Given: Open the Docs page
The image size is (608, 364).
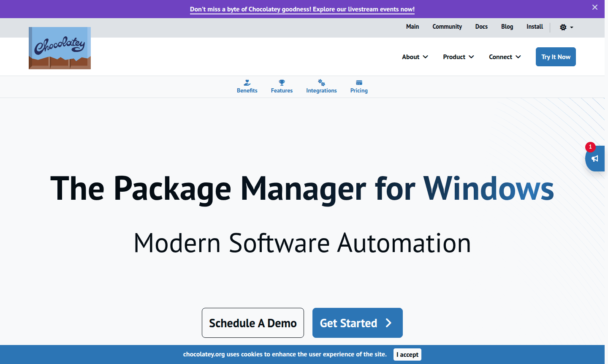Looking at the screenshot, I should pos(481,27).
